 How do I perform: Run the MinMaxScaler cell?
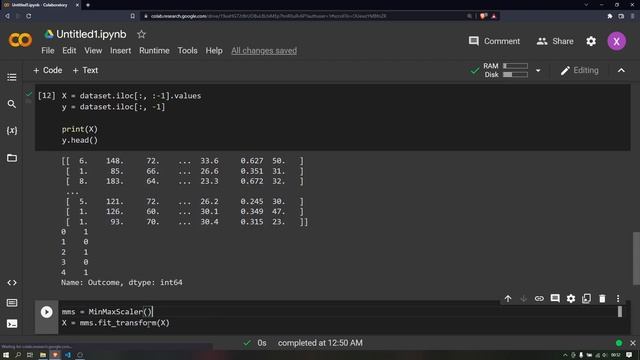tap(47, 312)
